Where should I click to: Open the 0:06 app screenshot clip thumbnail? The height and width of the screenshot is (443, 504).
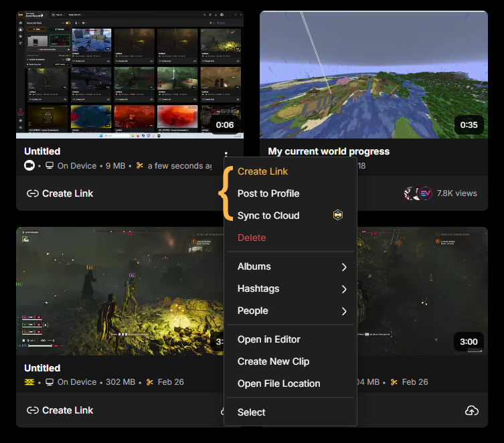(130, 74)
